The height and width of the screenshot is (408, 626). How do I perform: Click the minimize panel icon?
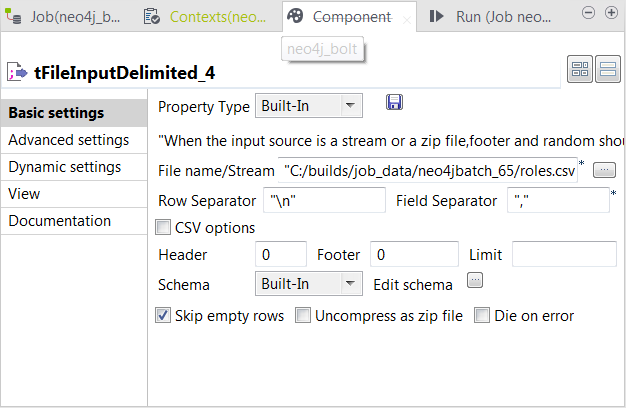[x=587, y=12]
